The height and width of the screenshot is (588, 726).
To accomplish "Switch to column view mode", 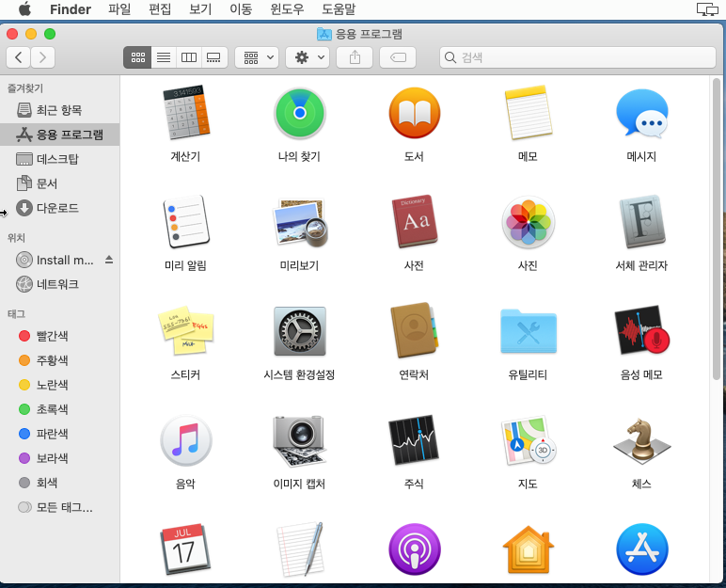I will [189, 57].
